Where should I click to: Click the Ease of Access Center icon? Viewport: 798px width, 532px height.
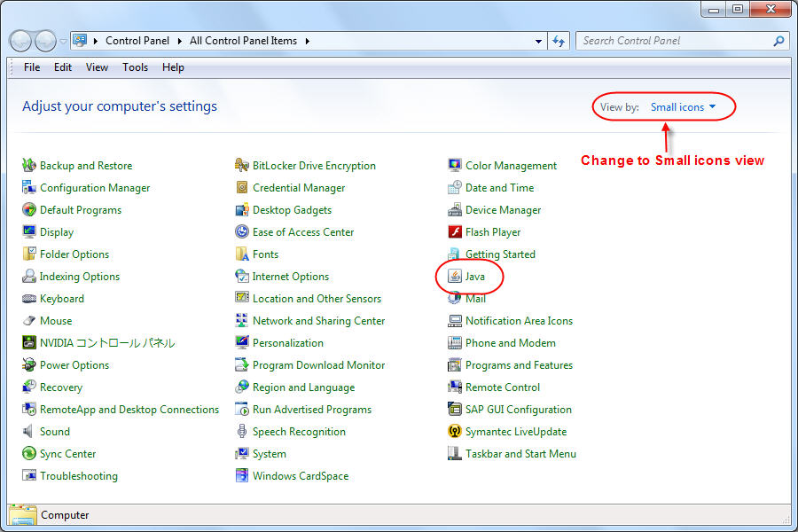pyautogui.click(x=242, y=231)
